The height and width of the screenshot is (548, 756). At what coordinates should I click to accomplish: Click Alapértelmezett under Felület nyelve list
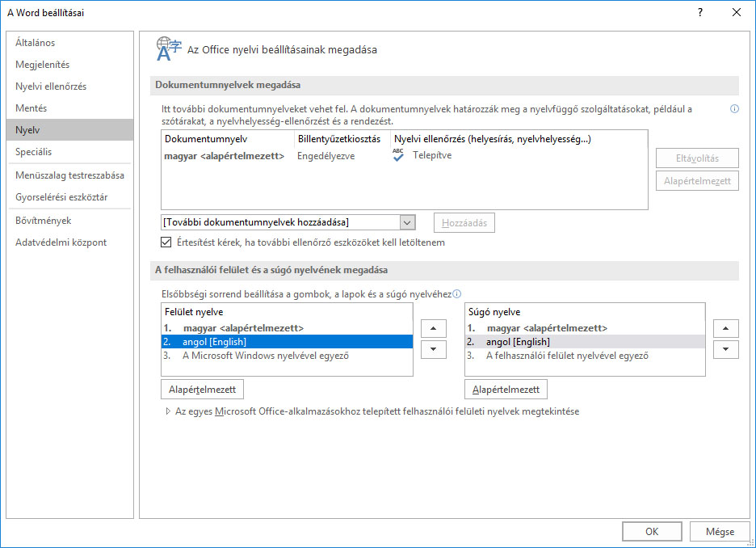(202, 390)
